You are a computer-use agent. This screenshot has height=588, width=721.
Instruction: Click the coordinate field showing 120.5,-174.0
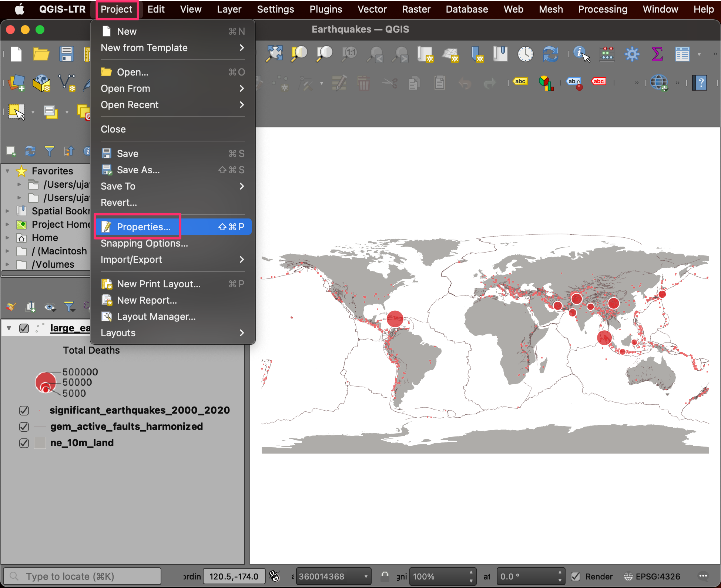[234, 577]
